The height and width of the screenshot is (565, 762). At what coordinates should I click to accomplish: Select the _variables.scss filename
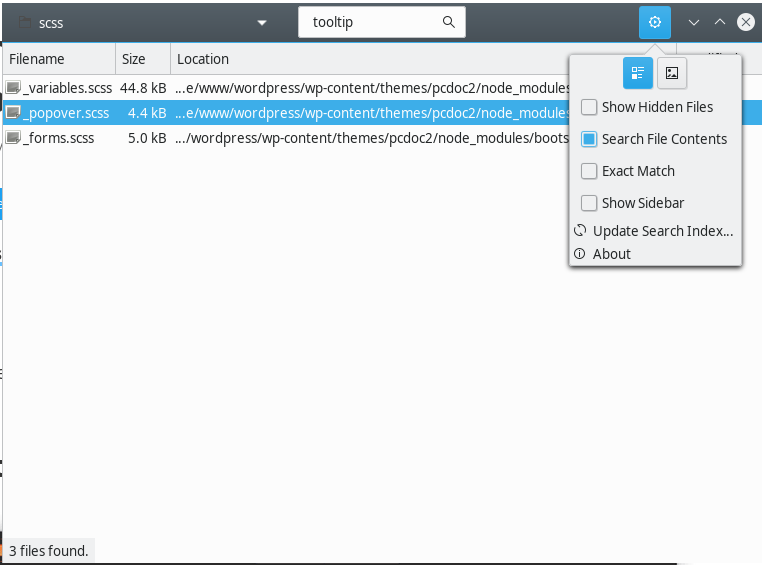coord(68,88)
